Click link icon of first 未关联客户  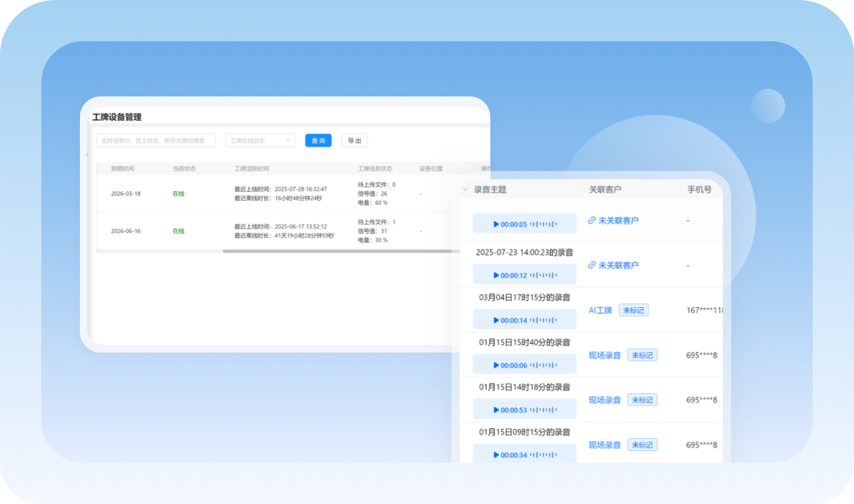[x=592, y=220]
